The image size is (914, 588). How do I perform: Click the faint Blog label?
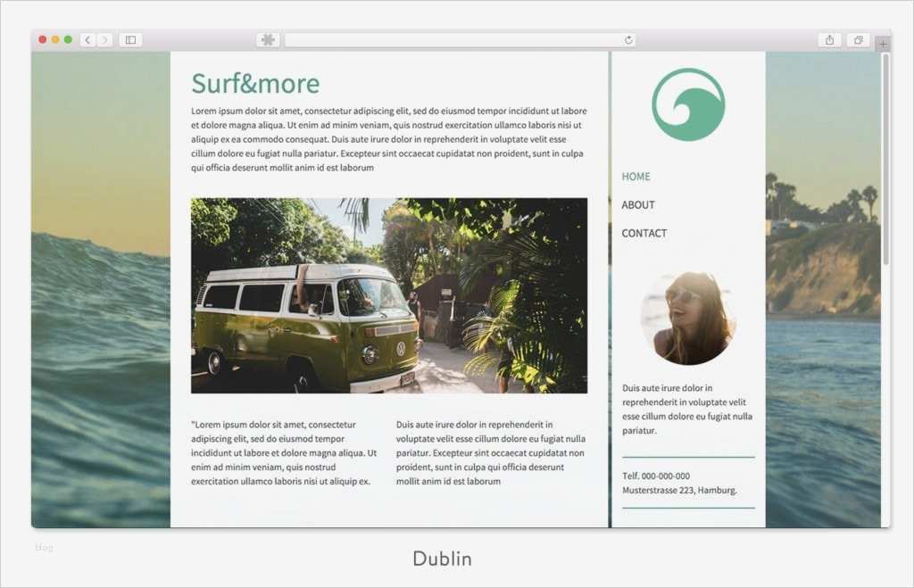click(44, 547)
